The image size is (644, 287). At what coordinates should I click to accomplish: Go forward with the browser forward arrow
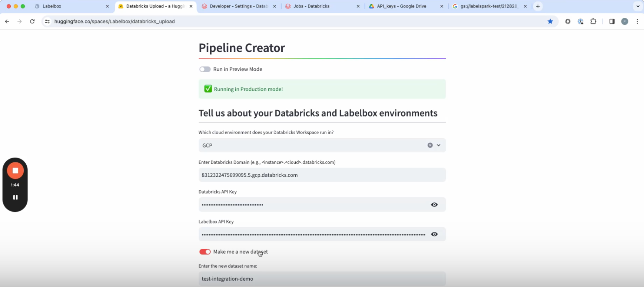pos(20,22)
